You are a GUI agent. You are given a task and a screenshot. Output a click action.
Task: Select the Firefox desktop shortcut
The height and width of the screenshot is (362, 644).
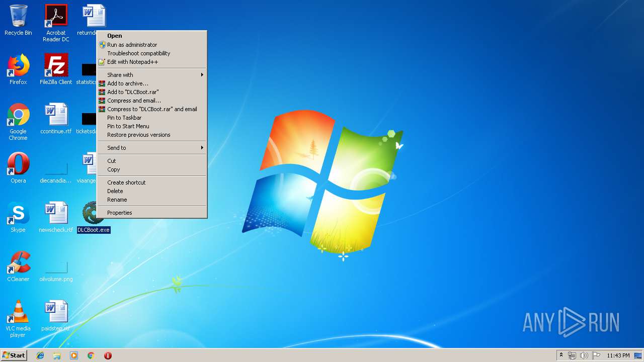tap(18, 69)
